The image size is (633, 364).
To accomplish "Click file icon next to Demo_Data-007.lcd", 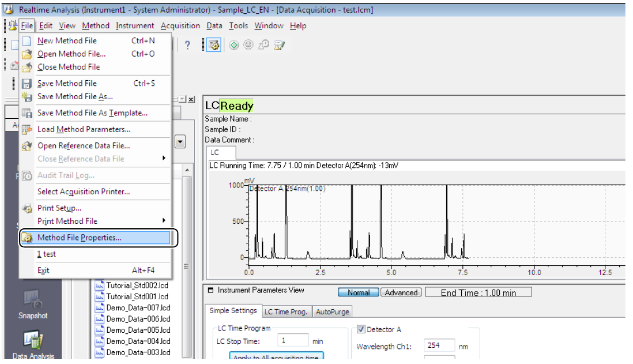I will (x=99, y=308).
